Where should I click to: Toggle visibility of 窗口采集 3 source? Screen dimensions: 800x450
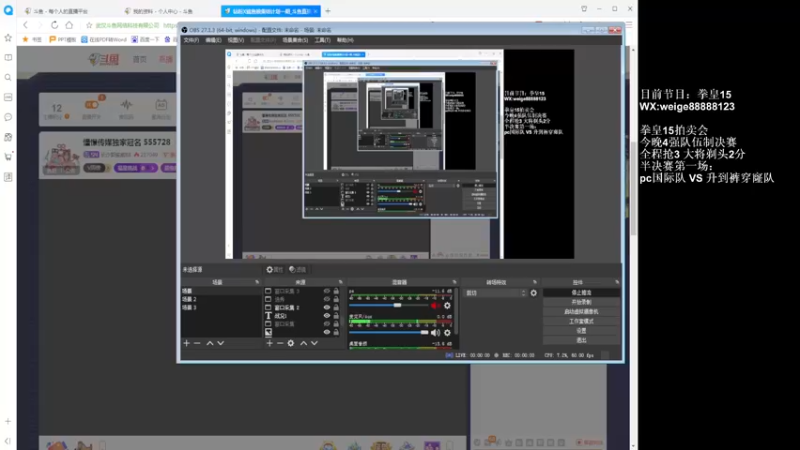(327, 291)
